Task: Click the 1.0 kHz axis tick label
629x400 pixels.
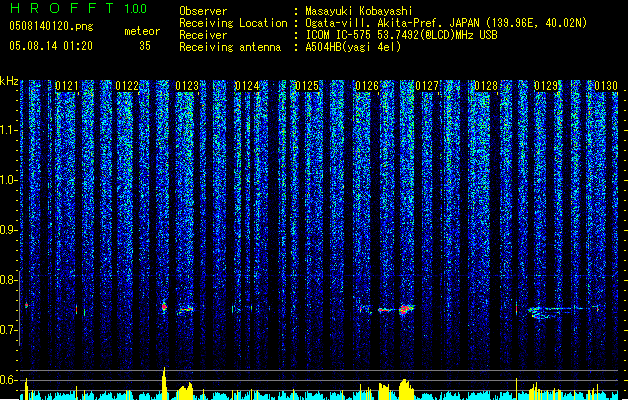Action: [9, 180]
